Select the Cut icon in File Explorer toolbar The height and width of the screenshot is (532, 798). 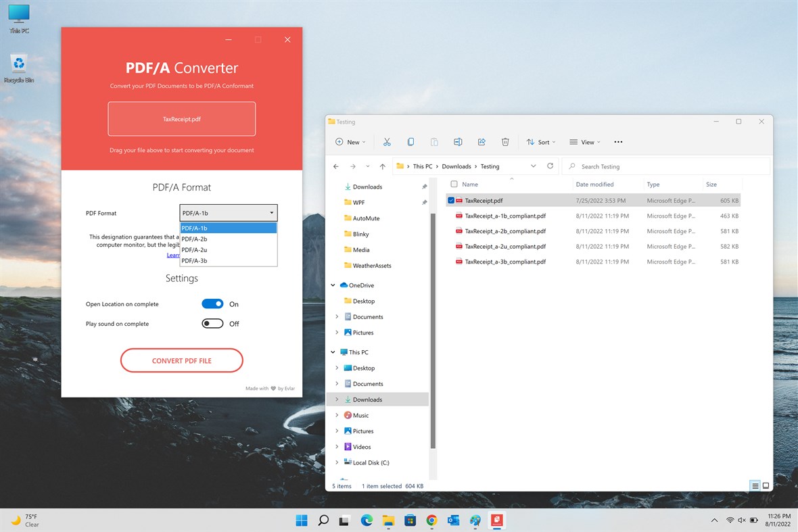click(x=387, y=142)
